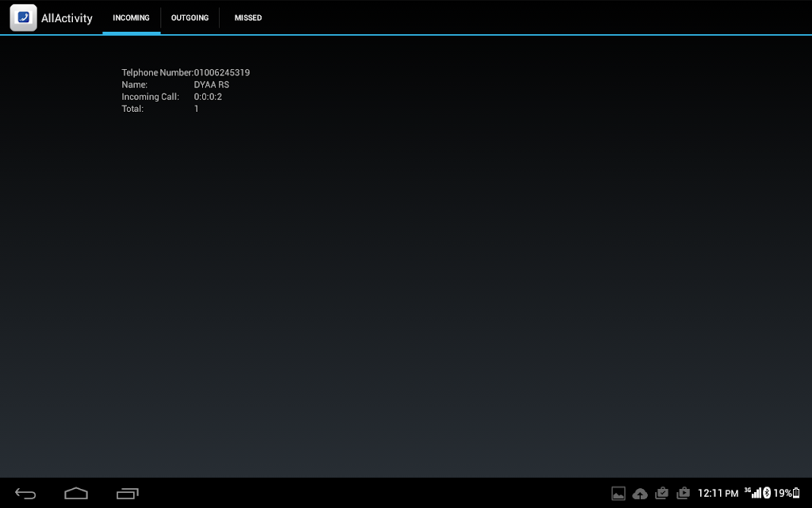Image resolution: width=812 pixels, height=508 pixels.
Task: Tap the 12:11 PM clock
Action: click(718, 494)
